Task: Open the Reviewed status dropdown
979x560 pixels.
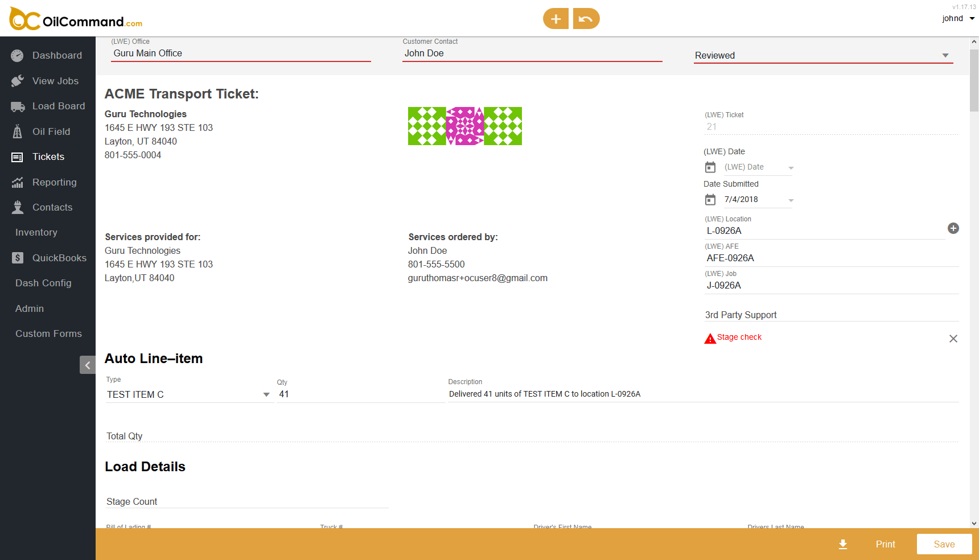Action: [823, 55]
